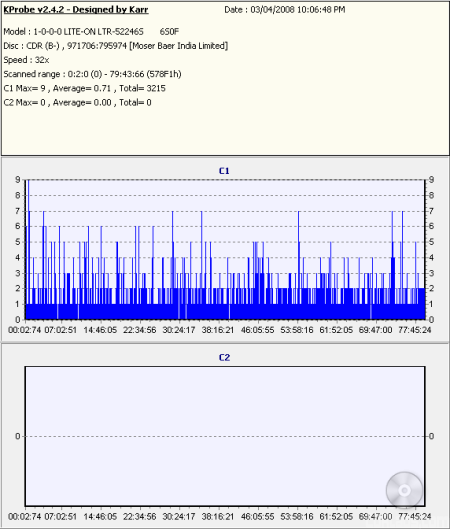Click the CD disc watermark icon
This screenshot has height=529, width=450.
tap(404, 490)
